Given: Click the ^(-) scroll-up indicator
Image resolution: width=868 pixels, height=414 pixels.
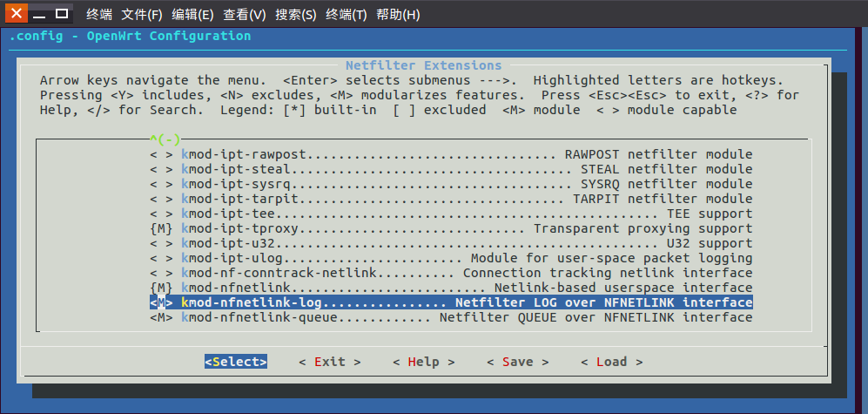Looking at the screenshot, I should [165, 139].
